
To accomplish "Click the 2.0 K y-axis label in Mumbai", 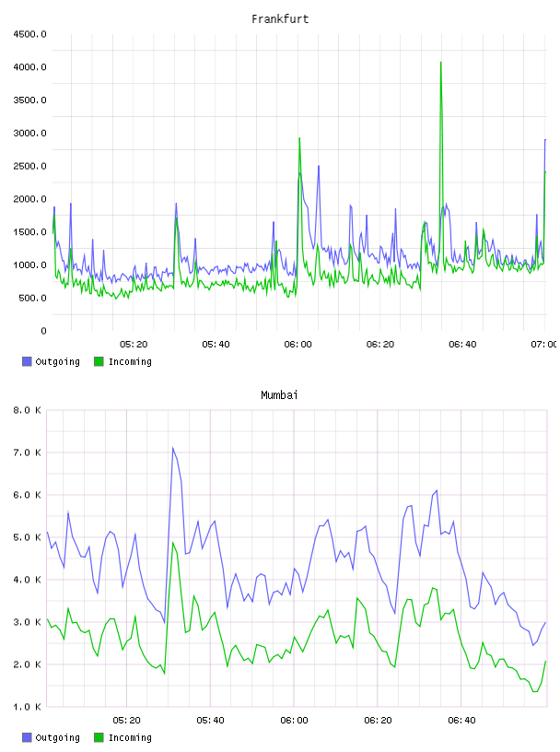I will pos(28,664).
